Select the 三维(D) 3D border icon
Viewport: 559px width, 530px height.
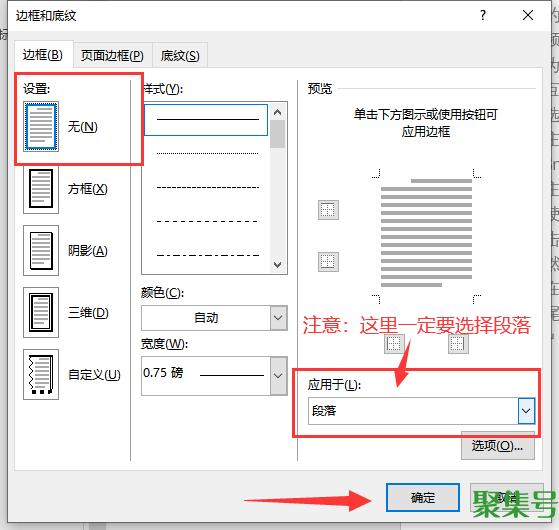(x=41, y=313)
